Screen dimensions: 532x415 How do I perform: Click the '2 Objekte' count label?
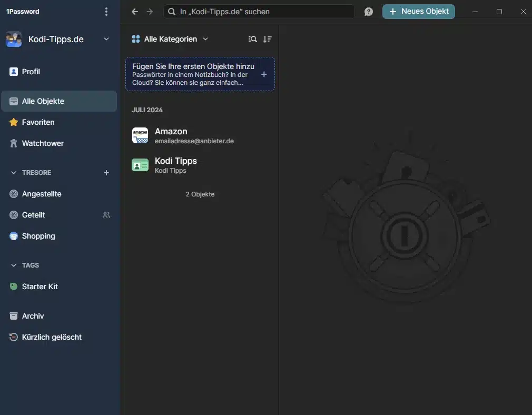point(200,194)
